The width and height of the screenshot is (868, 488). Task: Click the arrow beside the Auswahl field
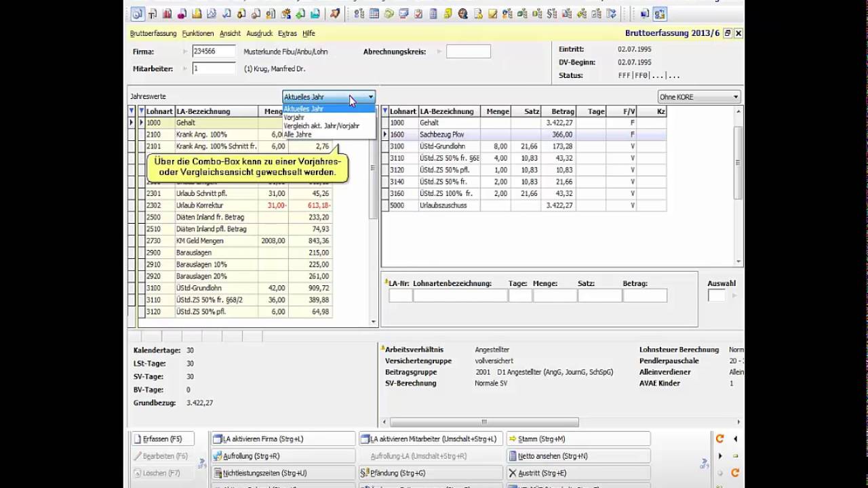click(x=734, y=296)
